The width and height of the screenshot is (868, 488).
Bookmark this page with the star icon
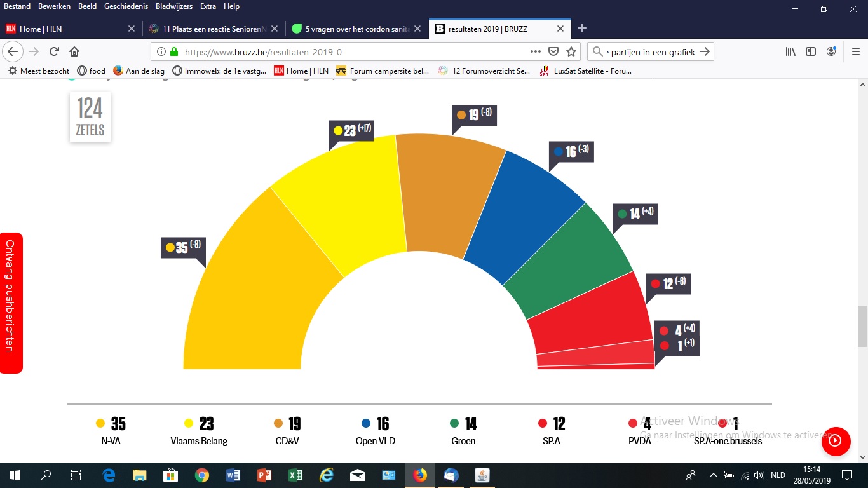(571, 52)
